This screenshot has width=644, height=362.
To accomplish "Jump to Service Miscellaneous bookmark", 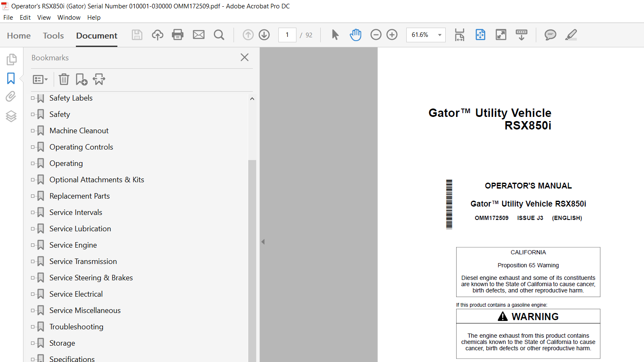I will click(85, 310).
